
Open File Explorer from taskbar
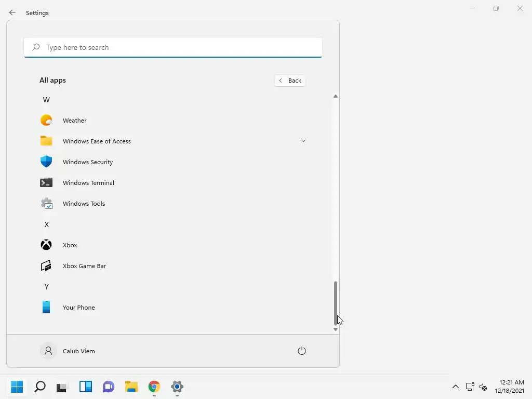click(131, 387)
